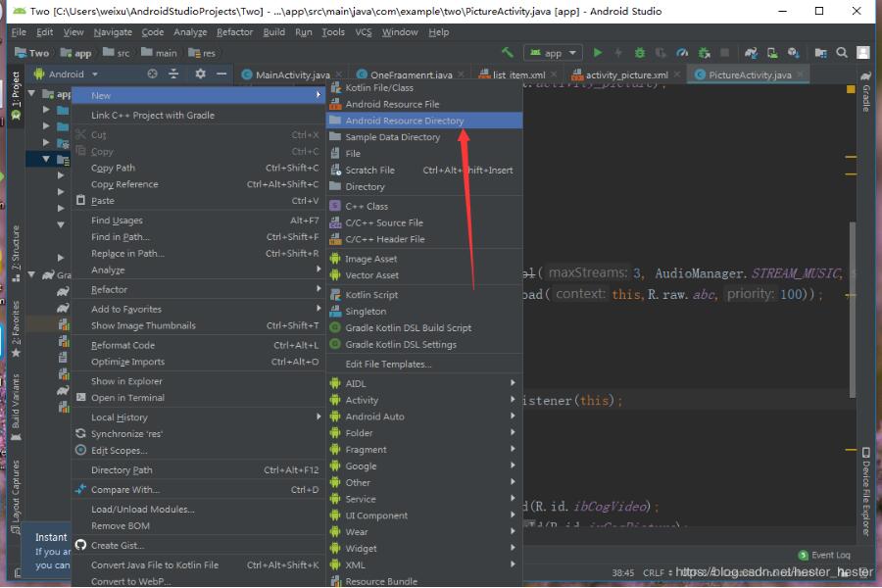Click Show in Explorer context entry

(x=199, y=381)
